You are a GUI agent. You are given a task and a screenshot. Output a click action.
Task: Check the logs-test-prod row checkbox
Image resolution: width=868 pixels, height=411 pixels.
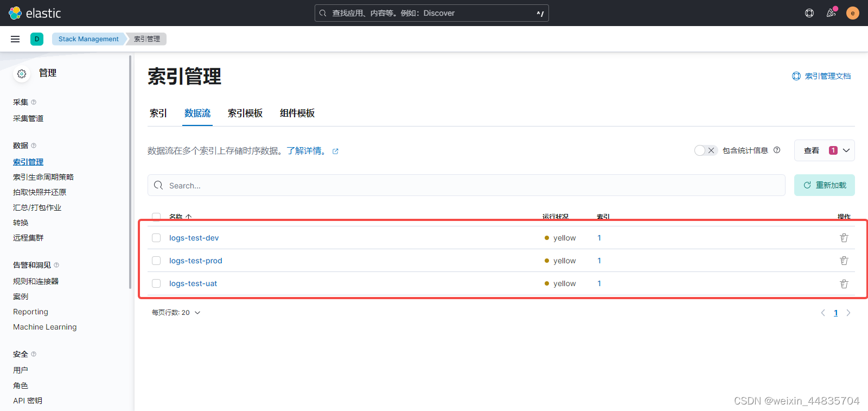156,261
